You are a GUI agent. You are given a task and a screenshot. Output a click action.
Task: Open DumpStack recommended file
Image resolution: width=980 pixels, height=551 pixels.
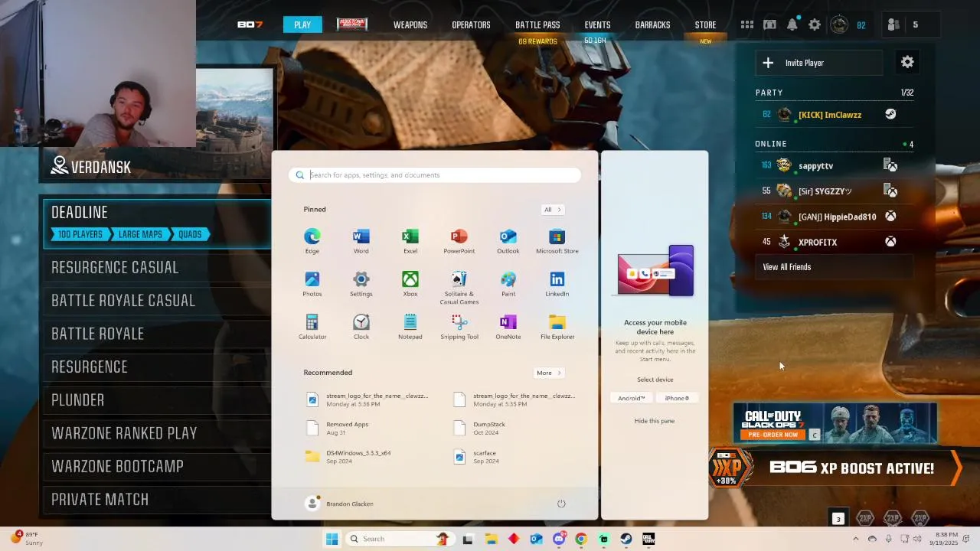point(514,428)
